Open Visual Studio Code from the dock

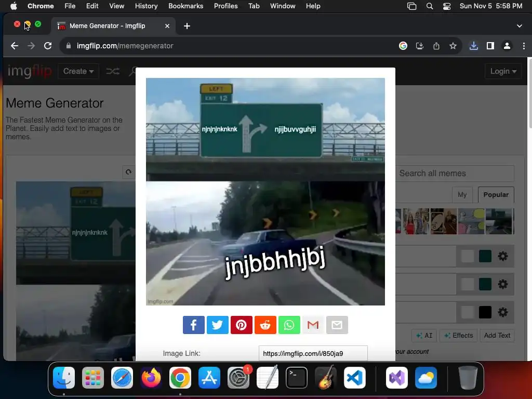354,378
